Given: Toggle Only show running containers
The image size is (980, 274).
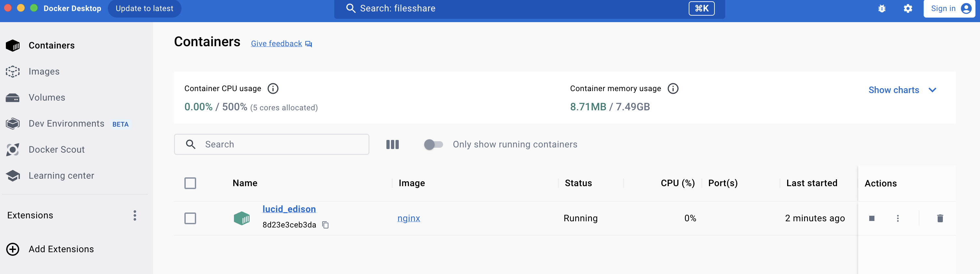Looking at the screenshot, I should coord(433,144).
